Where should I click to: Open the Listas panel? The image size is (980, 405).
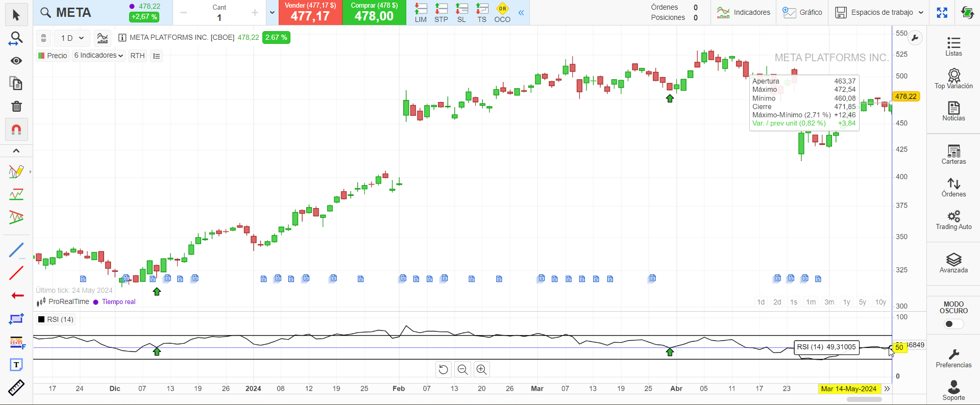click(x=953, y=46)
